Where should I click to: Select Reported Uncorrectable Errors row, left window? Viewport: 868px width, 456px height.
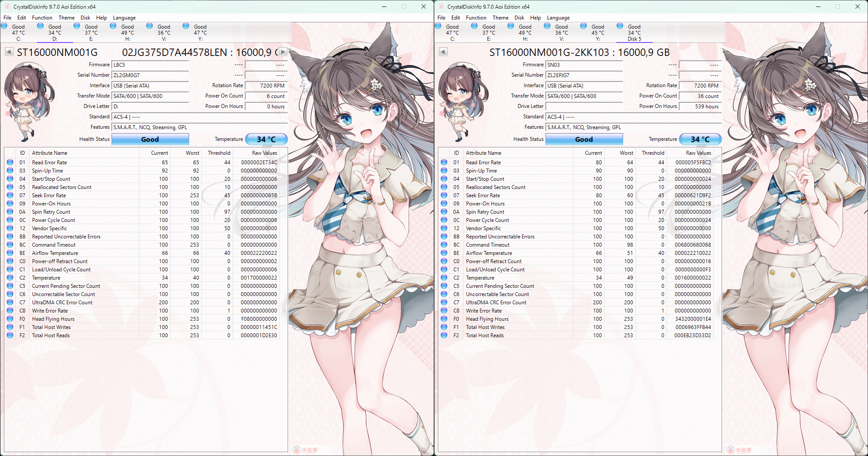coord(142,237)
